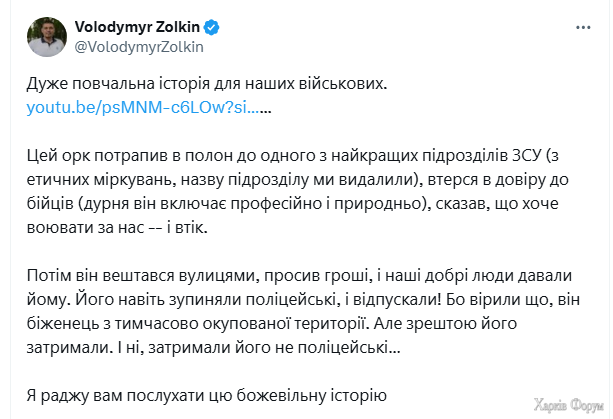Click the display name Volodymyr Zolkin
The width and height of the screenshot is (613, 419).
click(x=137, y=27)
